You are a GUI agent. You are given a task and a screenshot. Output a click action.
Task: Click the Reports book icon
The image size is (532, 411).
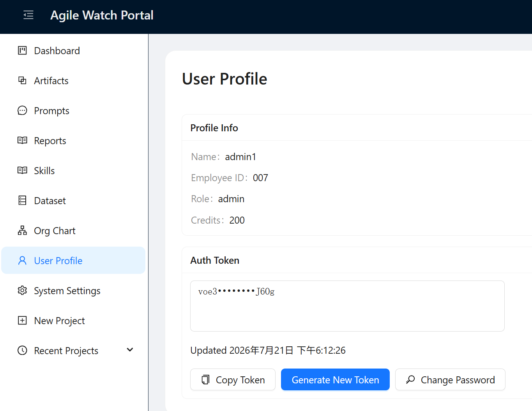click(22, 140)
